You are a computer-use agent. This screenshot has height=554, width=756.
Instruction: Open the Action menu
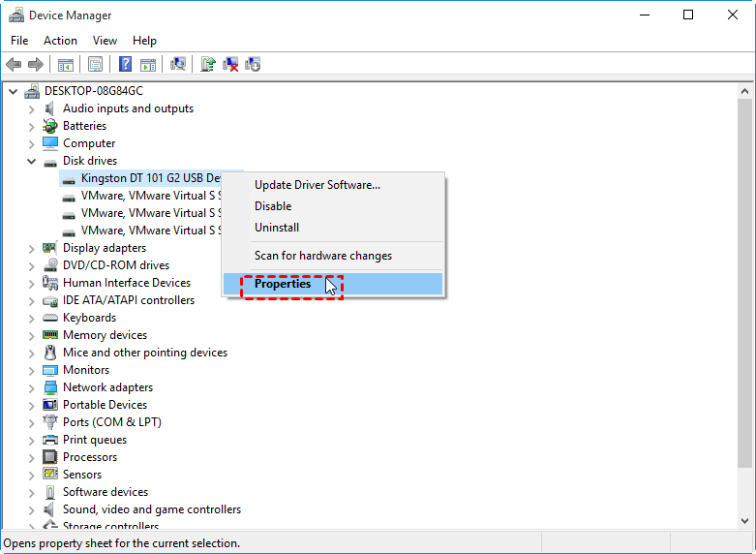[x=60, y=41]
